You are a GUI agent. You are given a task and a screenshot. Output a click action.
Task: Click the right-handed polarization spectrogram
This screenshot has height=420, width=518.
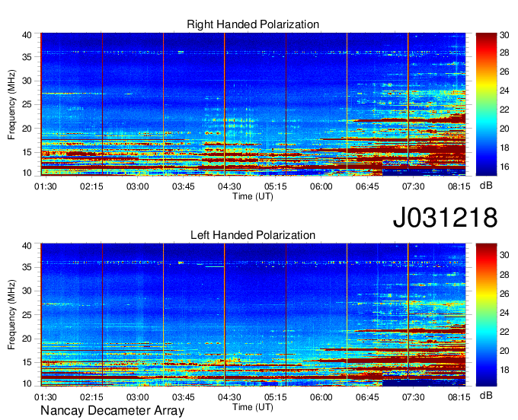253,104
